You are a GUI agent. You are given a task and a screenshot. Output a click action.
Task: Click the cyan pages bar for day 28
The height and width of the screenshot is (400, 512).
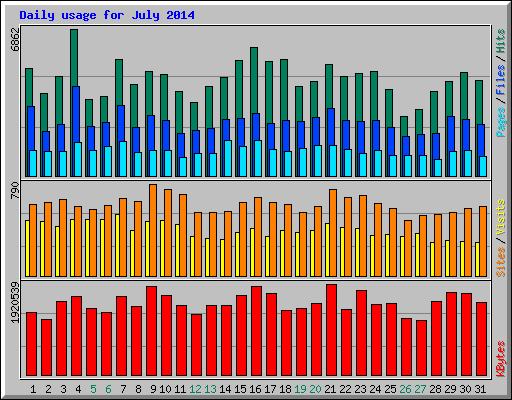click(438, 168)
